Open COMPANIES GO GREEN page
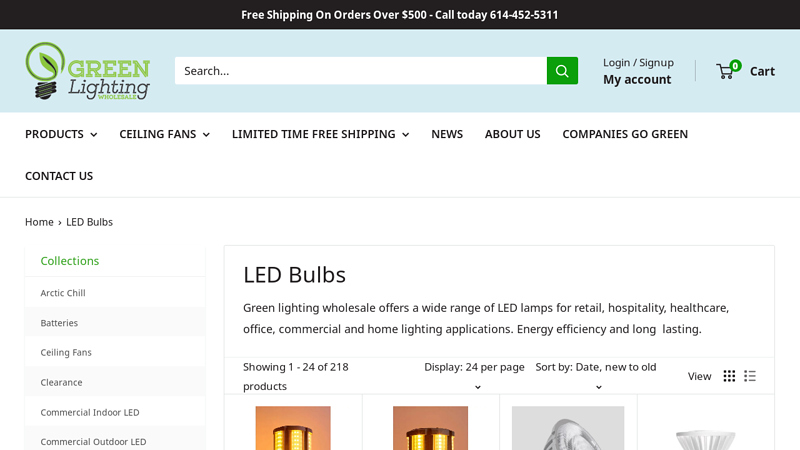 [x=625, y=134]
